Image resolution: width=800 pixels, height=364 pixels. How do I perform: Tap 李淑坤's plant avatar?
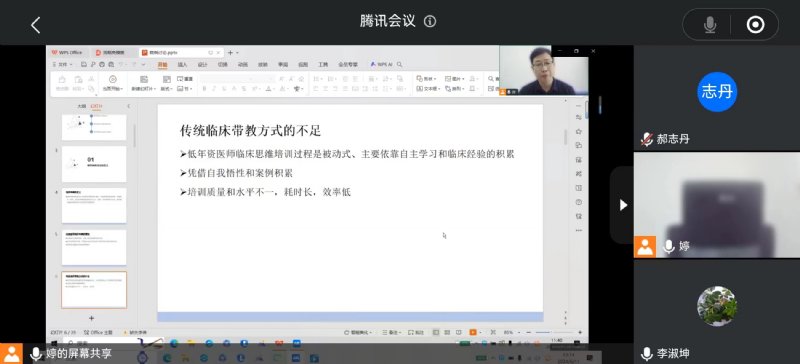coord(717,306)
